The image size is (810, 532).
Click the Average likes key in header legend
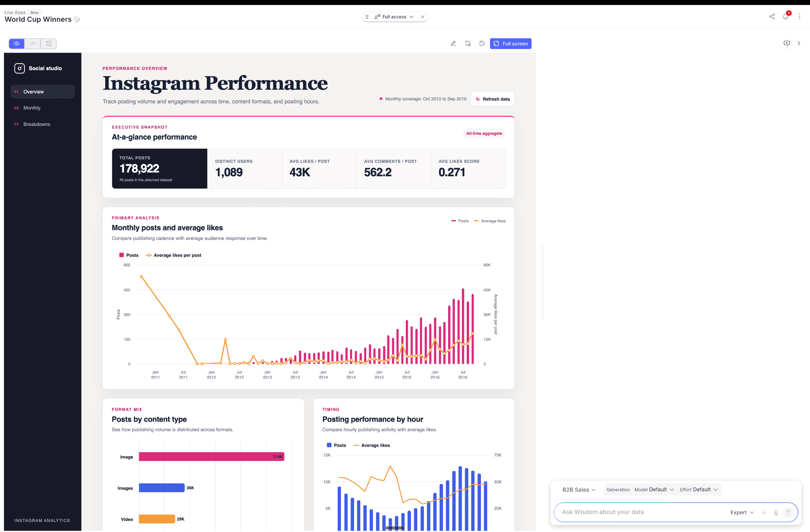(490, 221)
